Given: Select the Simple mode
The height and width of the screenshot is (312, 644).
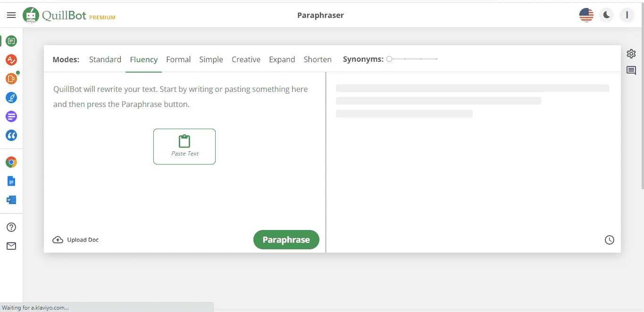Looking at the screenshot, I should 211,59.
